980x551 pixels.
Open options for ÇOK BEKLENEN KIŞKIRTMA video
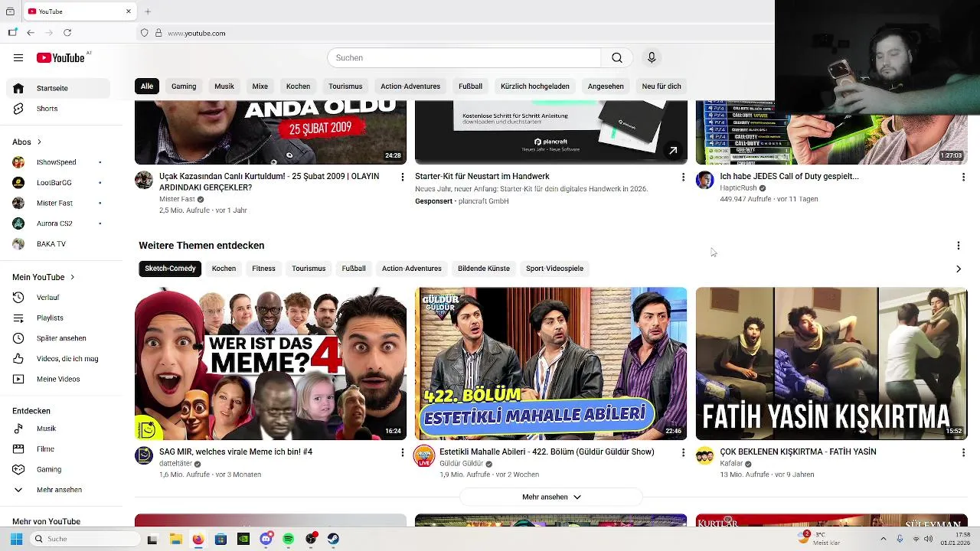[x=963, y=452]
